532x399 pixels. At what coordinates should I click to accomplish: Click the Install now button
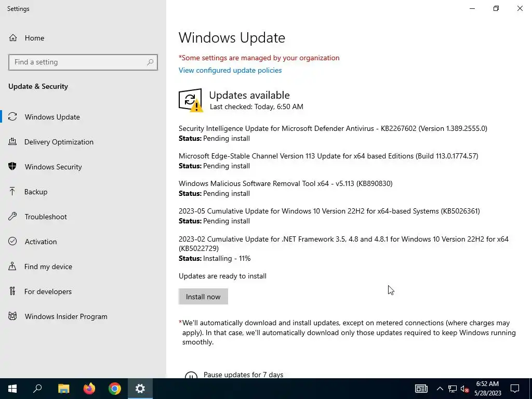pyautogui.click(x=203, y=297)
